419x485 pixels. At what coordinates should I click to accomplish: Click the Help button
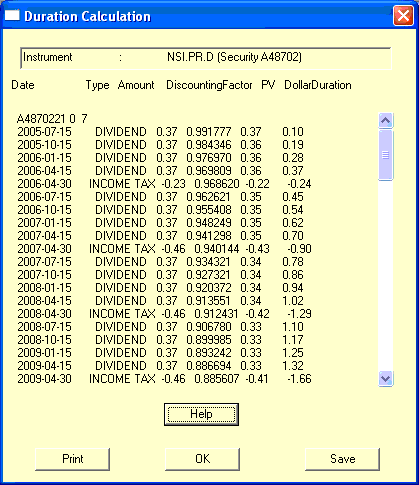201,414
